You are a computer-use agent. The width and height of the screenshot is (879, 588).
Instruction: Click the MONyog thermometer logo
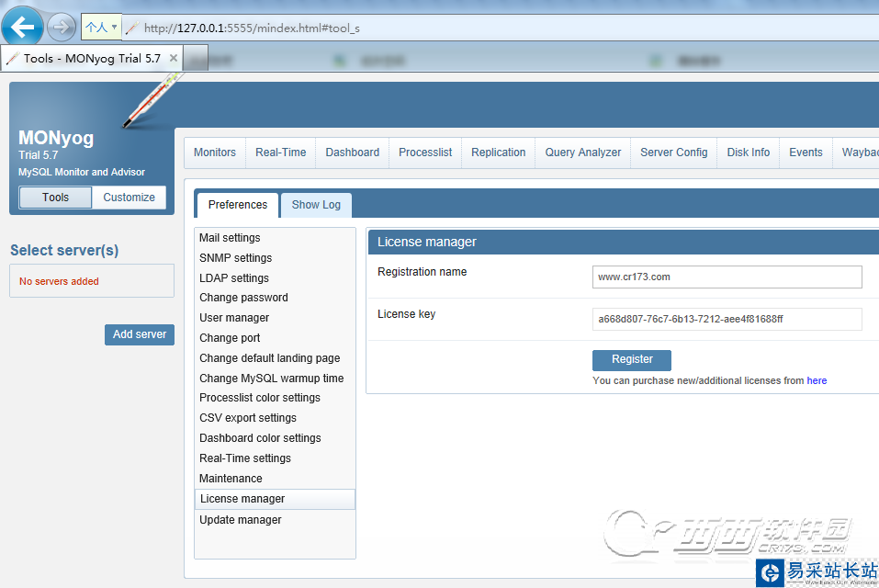coord(153,101)
